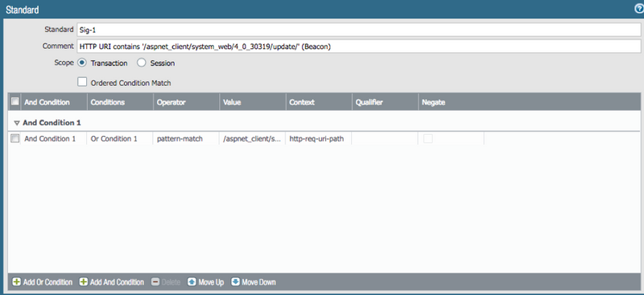Click the Add And Condition button
The height and width of the screenshot is (295, 644).
pyautogui.click(x=112, y=282)
